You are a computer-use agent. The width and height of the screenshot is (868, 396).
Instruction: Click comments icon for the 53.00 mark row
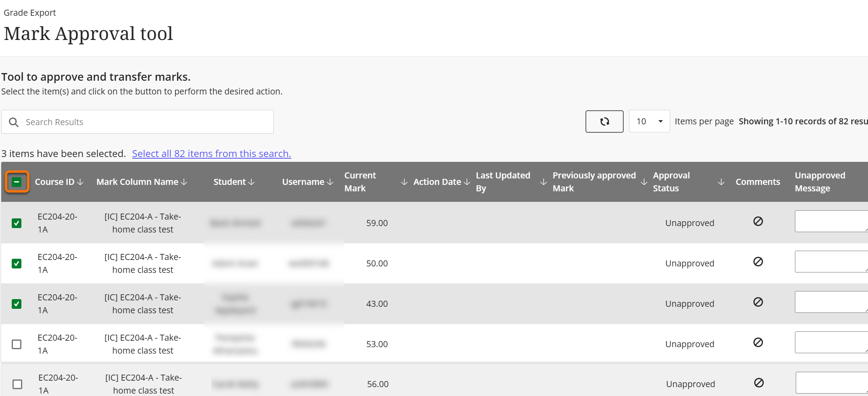[x=758, y=342]
